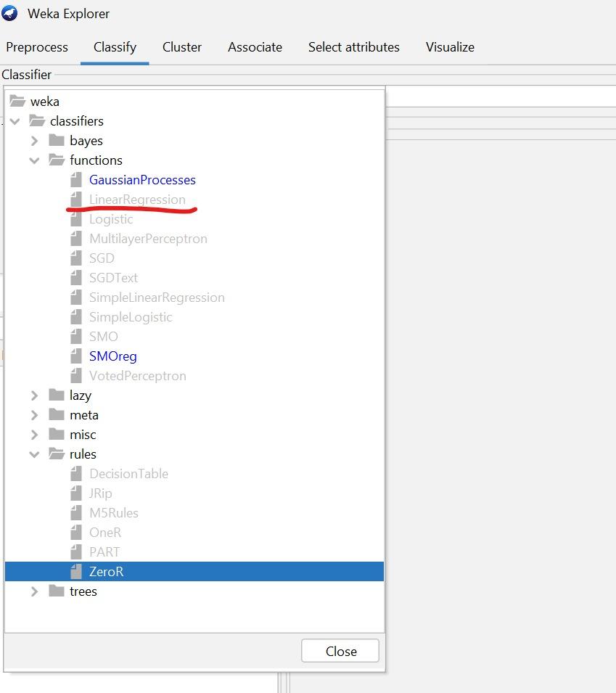Click the bayes folder icon
This screenshot has height=693, width=616.
click(57, 141)
